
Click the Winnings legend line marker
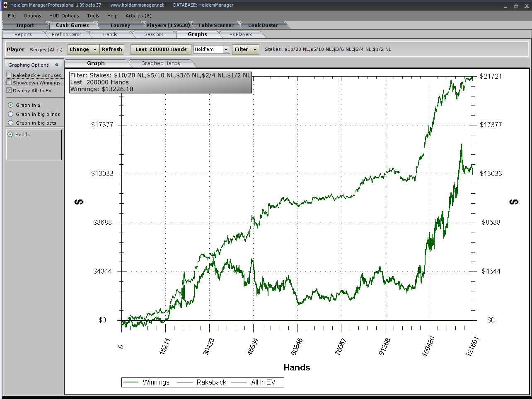pyautogui.click(x=131, y=382)
